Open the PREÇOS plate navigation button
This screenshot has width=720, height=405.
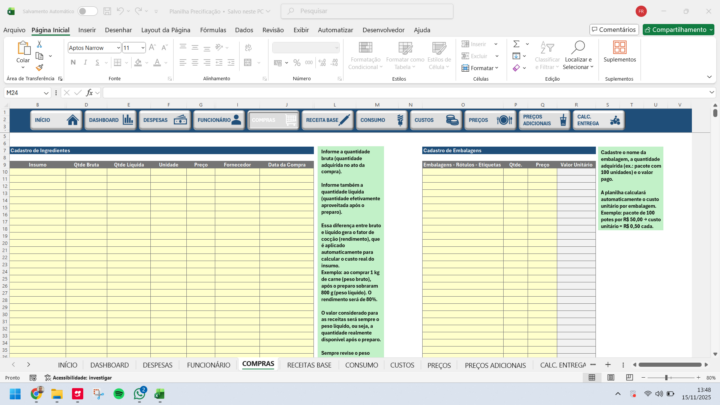pos(489,120)
